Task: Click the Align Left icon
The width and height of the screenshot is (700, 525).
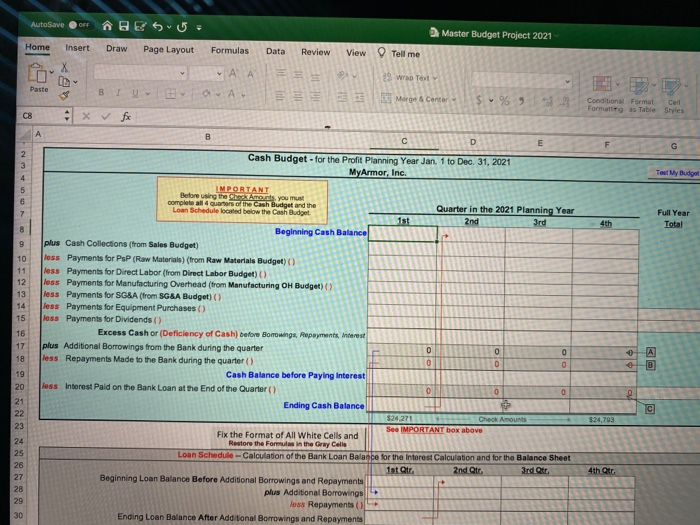Action: click(x=280, y=96)
